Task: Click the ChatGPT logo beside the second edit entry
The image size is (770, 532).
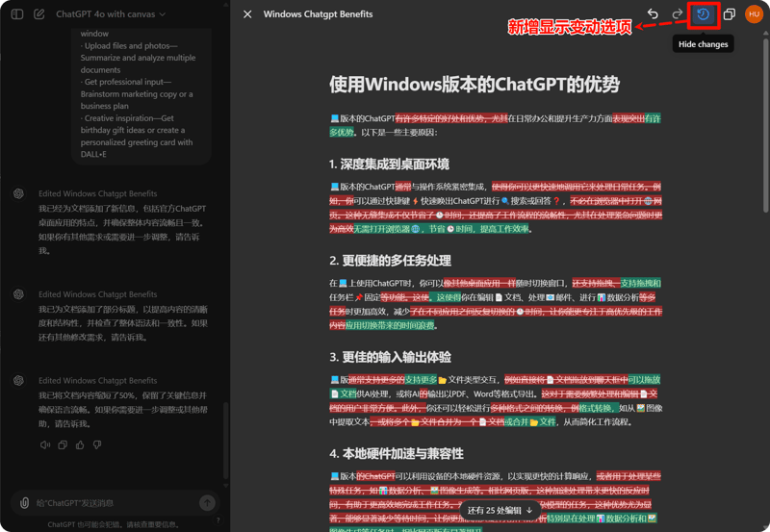Action: tap(18, 294)
